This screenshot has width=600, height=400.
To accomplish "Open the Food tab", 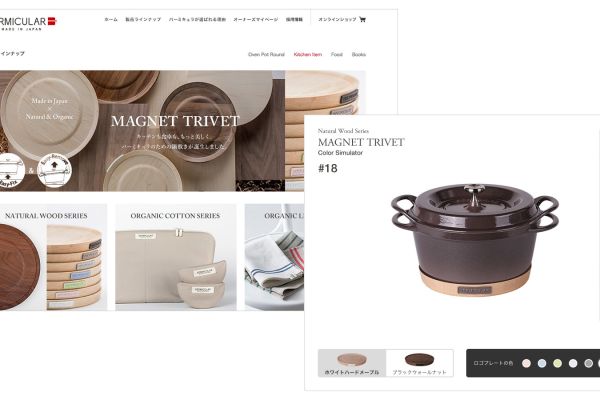I will coord(337,54).
